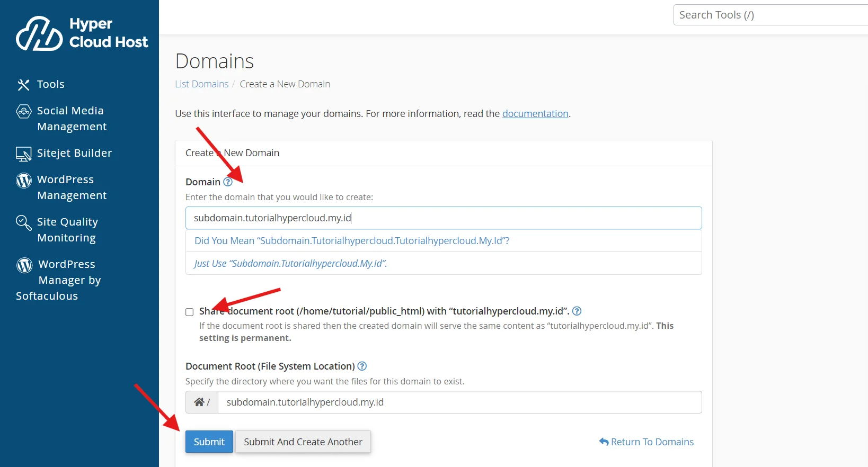Click the Hyper Cloud Host logo

click(82, 33)
